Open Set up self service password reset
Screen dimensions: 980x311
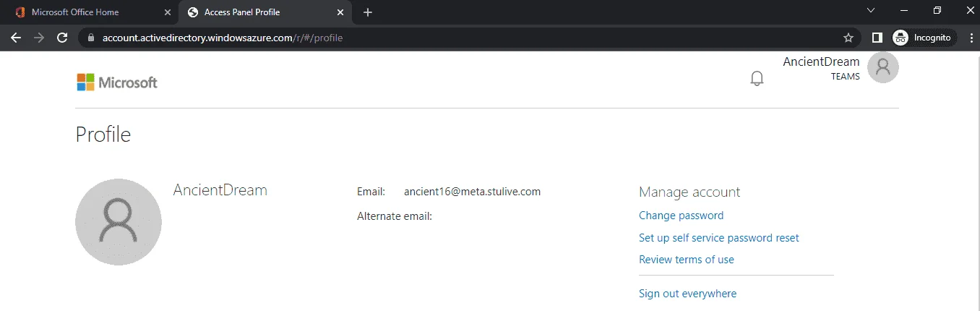pyautogui.click(x=719, y=238)
